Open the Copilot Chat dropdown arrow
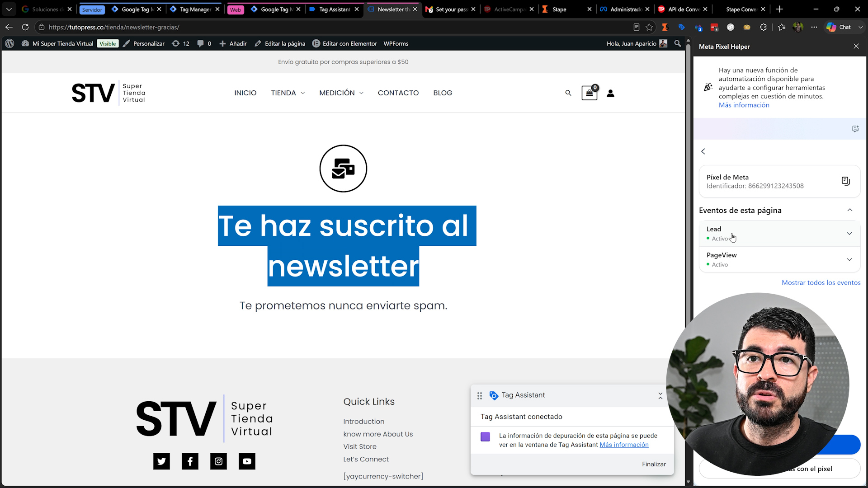868x488 pixels. [860, 27]
